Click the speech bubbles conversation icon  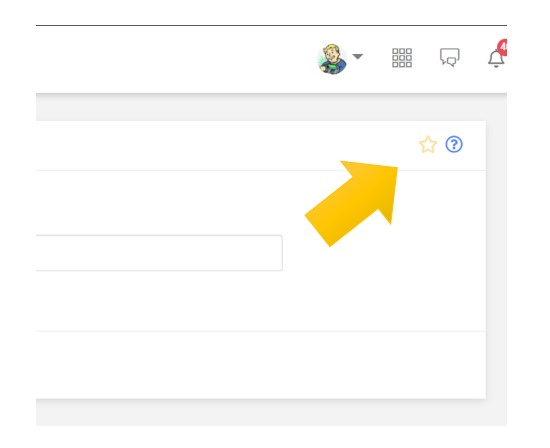pos(450,57)
